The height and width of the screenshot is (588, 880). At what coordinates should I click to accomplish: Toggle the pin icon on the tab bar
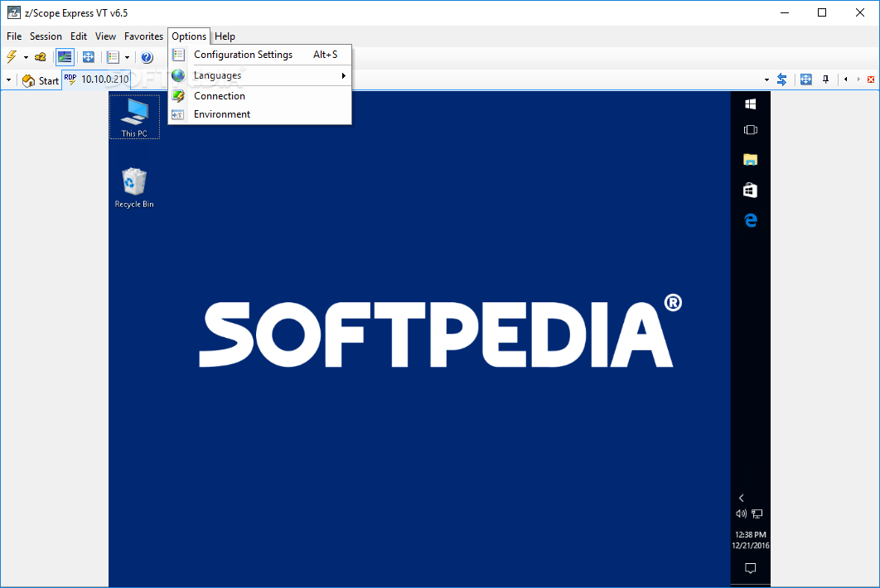[825, 80]
